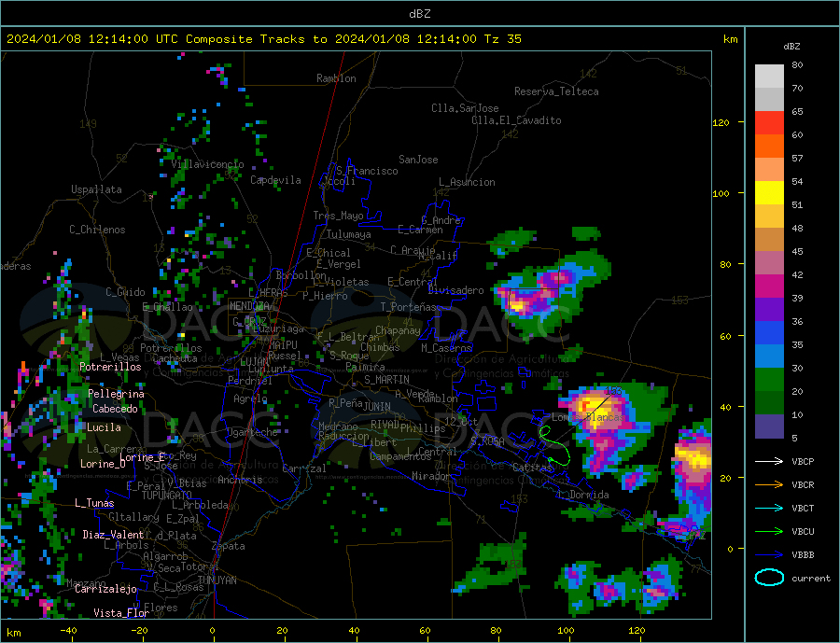The image size is (840, 643).
Task: Click the '100' tick on bottom km axis
Action: click(x=566, y=631)
